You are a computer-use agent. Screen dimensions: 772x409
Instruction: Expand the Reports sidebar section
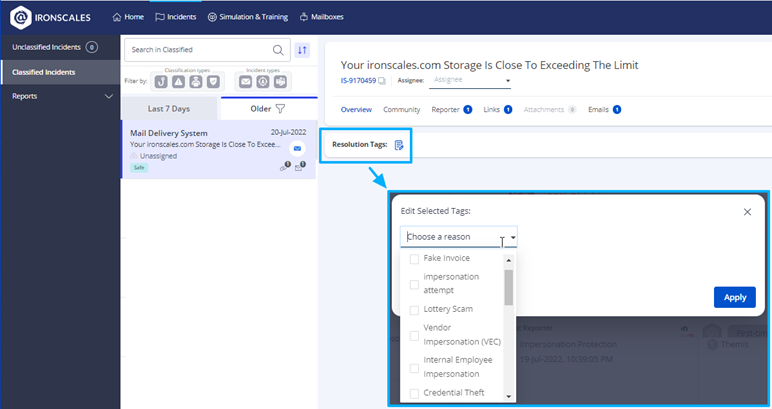tap(109, 96)
